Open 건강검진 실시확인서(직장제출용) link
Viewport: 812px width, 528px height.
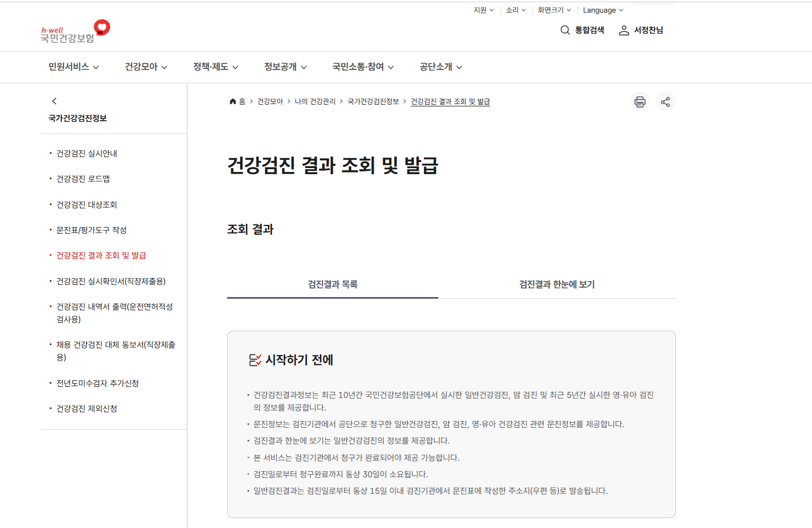[111, 281]
